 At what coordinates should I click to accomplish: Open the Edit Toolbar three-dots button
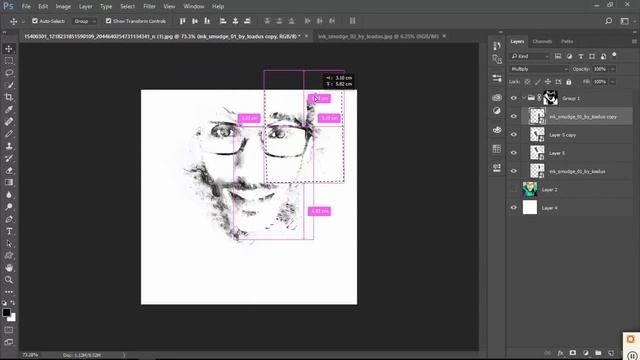click(9, 292)
